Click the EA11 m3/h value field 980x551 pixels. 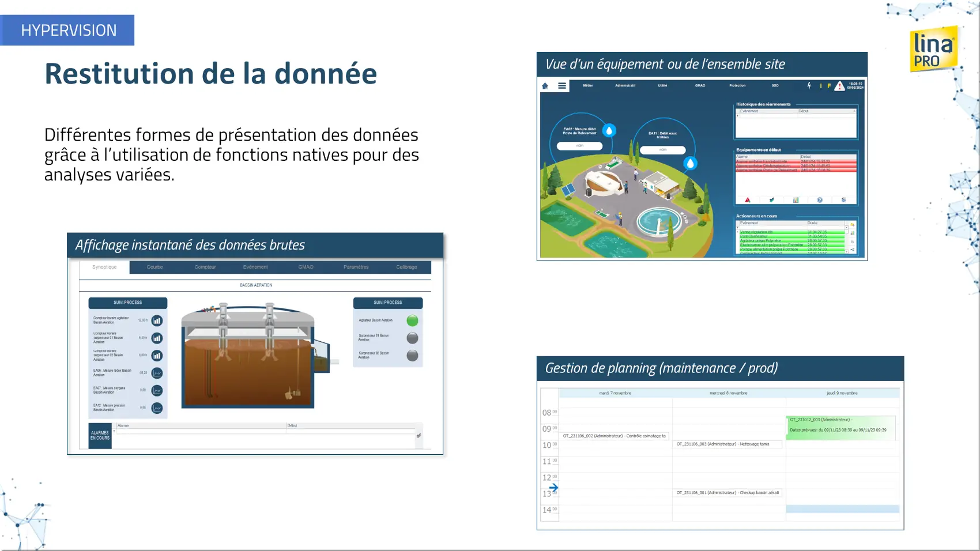pos(662,150)
